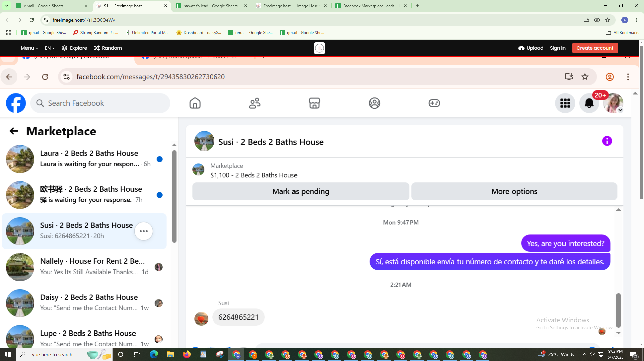Switch to nawaz fb lead tab
The width and height of the screenshot is (644, 361).
click(x=212, y=6)
